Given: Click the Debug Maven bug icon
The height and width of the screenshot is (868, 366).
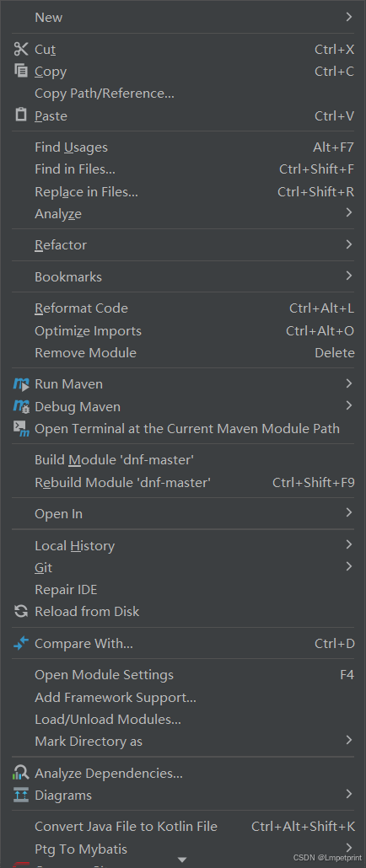Looking at the screenshot, I should [21, 406].
